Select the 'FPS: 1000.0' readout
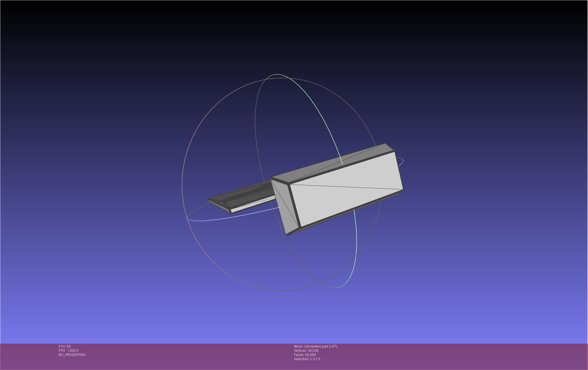Viewport: 588px width, 370px height. [68, 351]
